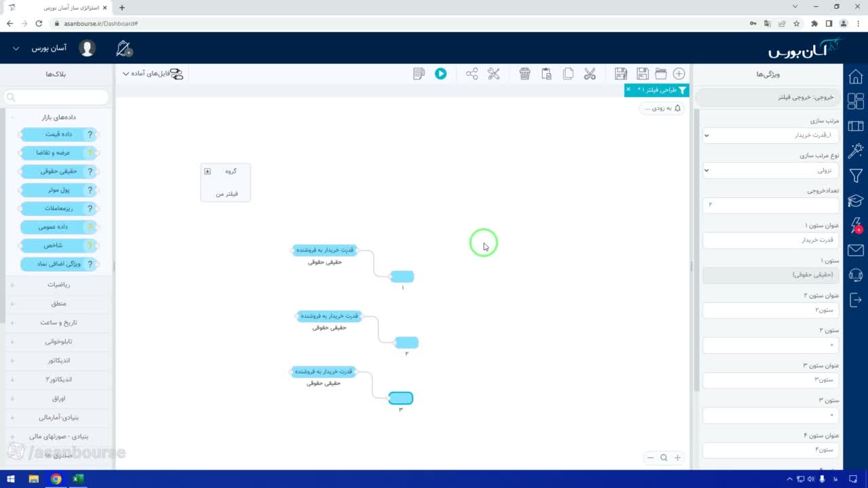868x488 pixels.
Task: Click the tools wrench toolbar icon
Action: (x=494, y=74)
